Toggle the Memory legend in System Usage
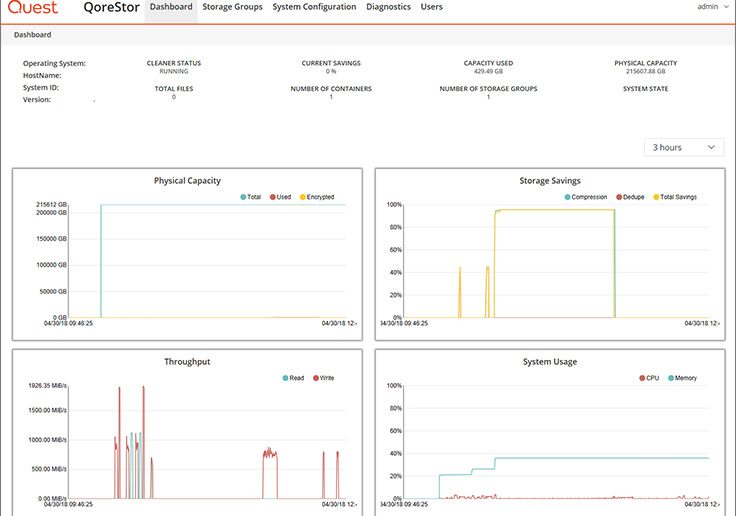 click(x=682, y=378)
